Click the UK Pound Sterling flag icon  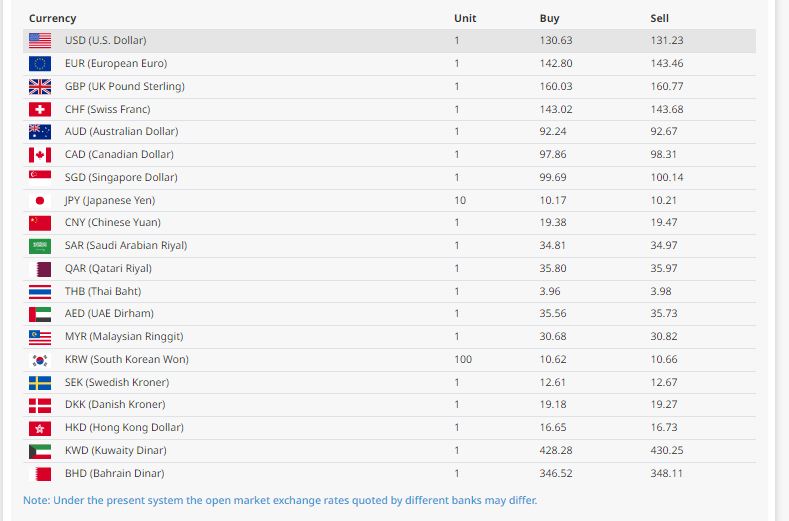pos(40,87)
